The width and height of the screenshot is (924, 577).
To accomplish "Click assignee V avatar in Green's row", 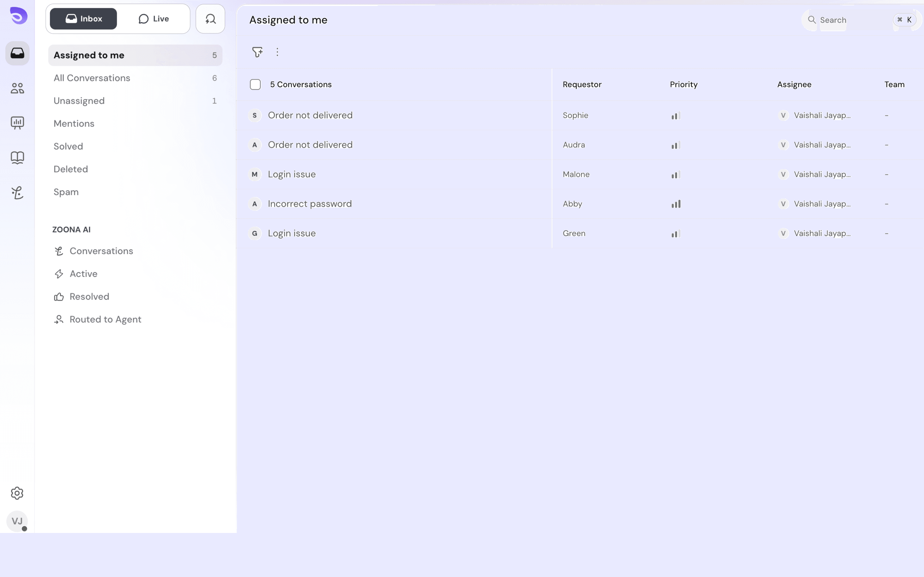I will 783,233.
